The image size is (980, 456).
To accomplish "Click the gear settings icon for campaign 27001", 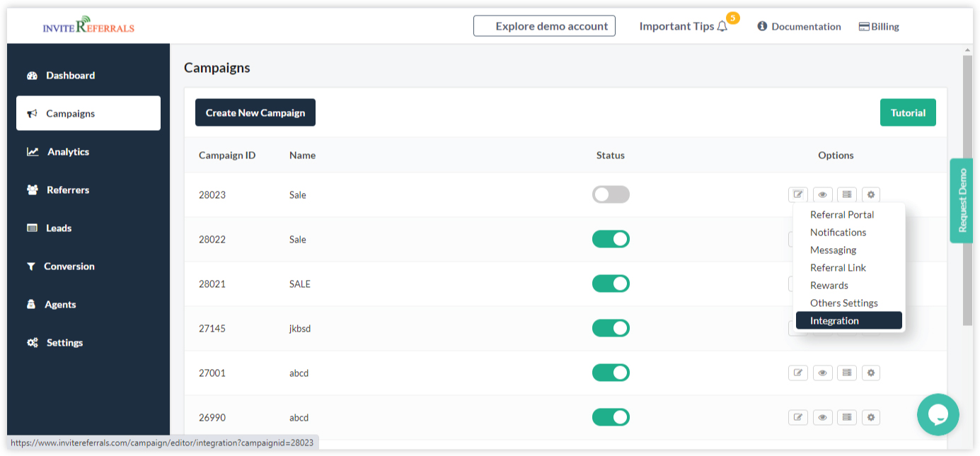I will pyautogui.click(x=871, y=373).
